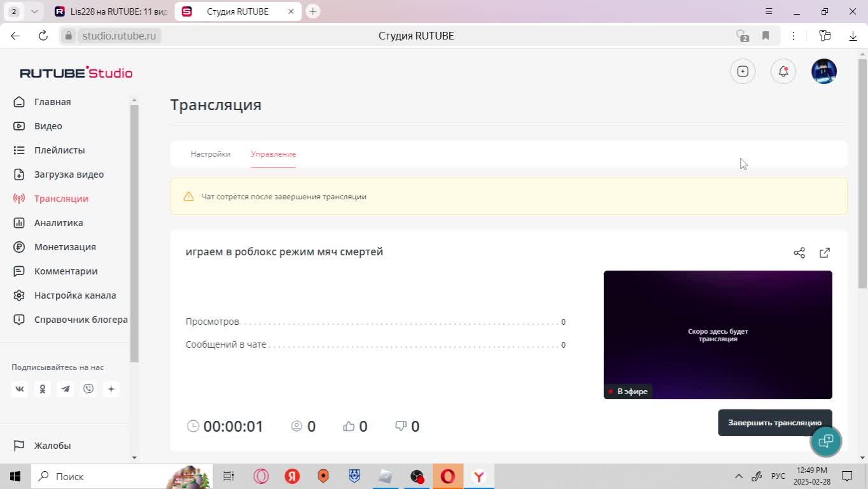This screenshot has width=868, height=489.
Task: Open the Dzen star social icon
Action: (111, 389)
